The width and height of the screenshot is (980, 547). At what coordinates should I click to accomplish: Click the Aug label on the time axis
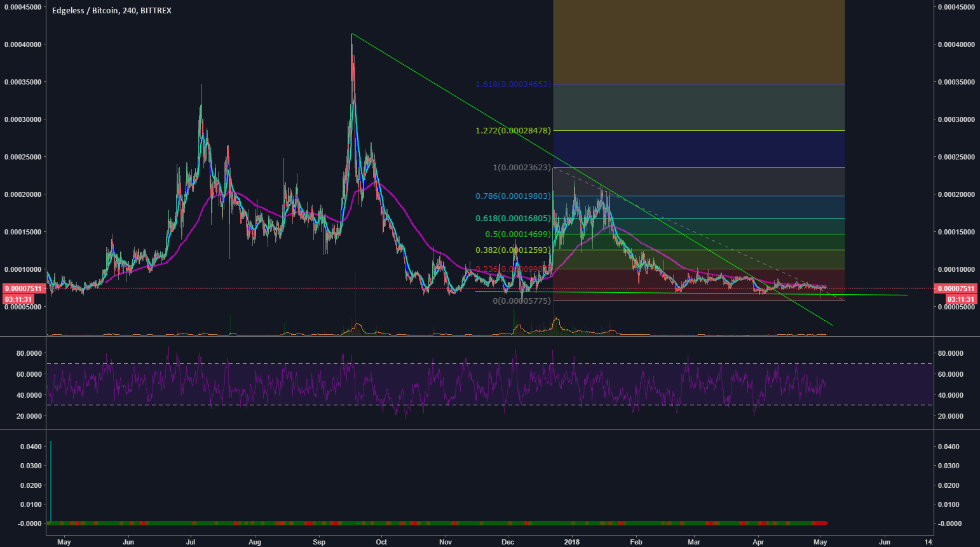(x=255, y=542)
